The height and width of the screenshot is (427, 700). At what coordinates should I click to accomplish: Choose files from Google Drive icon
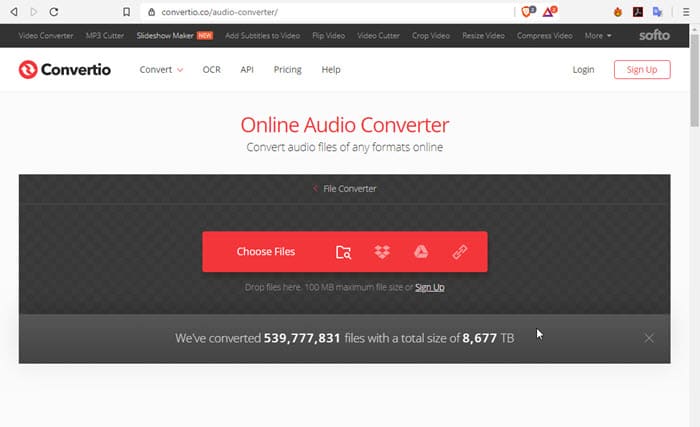tap(421, 251)
